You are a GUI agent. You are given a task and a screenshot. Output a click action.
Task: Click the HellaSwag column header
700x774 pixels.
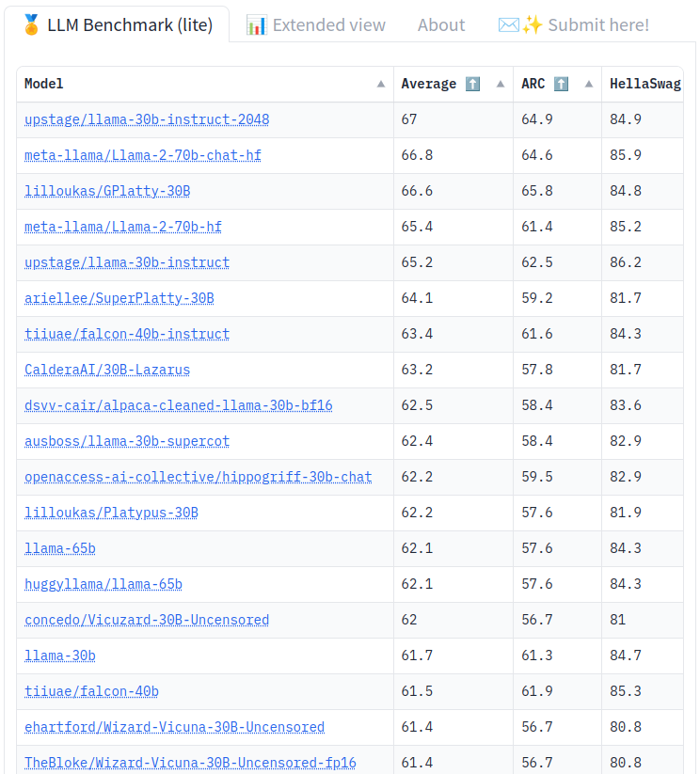point(643,84)
